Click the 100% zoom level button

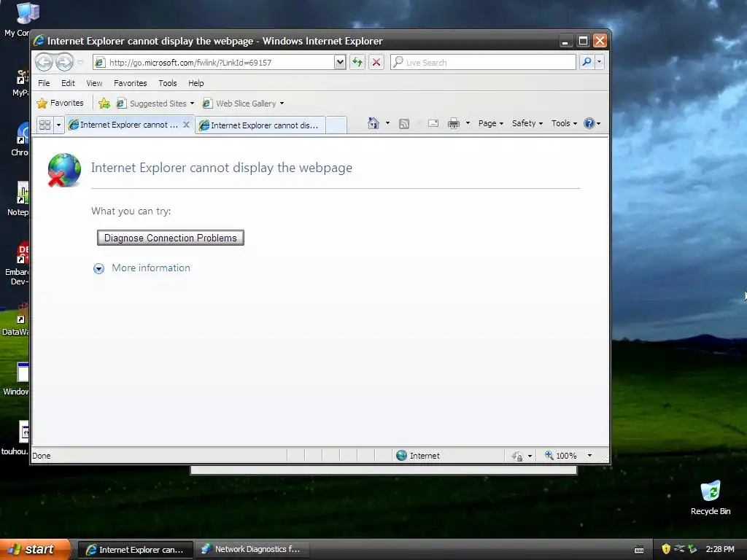pos(561,456)
